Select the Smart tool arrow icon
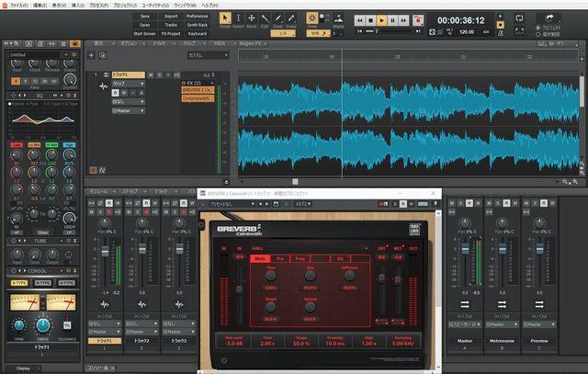588x374 pixels. click(x=225, y=18)
